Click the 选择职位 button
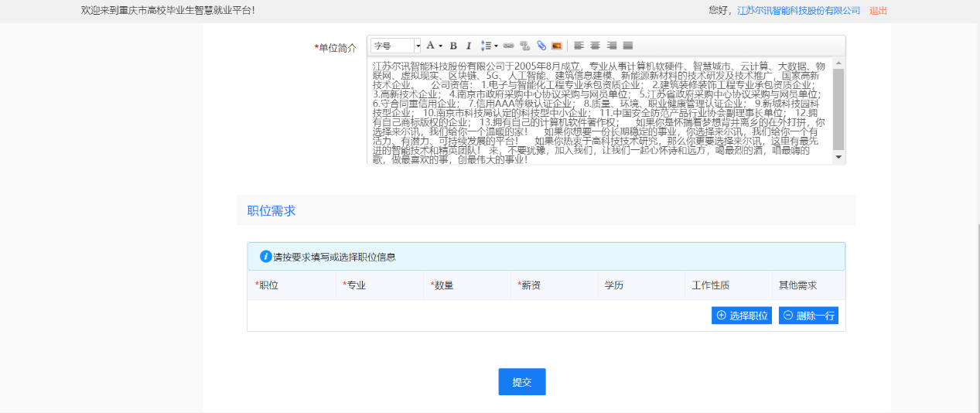The height and width of the screenshot is (413, 980). coord(741,316)
